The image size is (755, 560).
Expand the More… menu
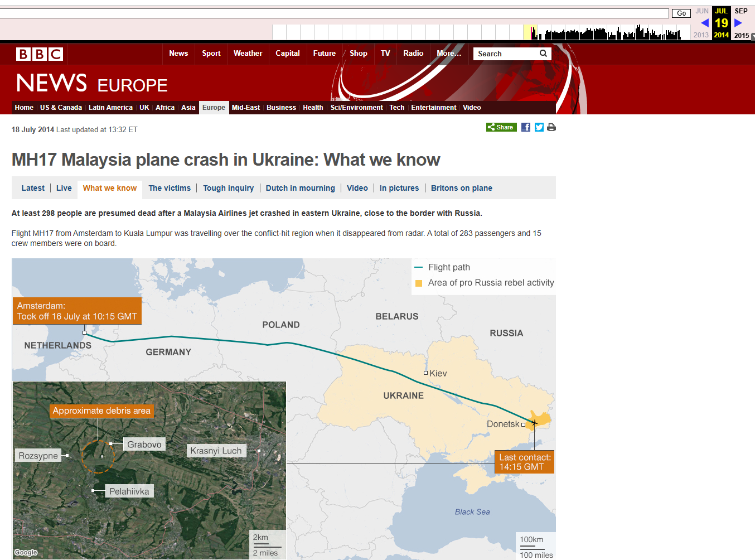449,54
